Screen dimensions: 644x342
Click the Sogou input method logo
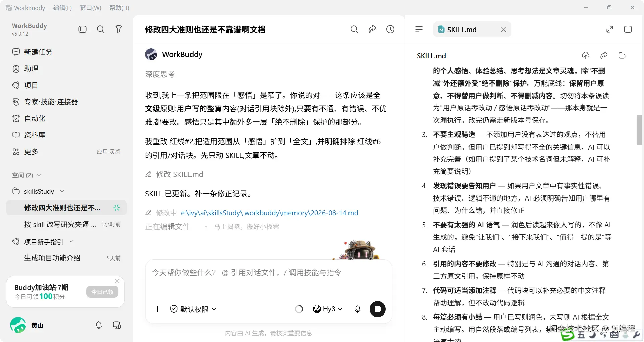pyautogui.click(x=568, y=334)
